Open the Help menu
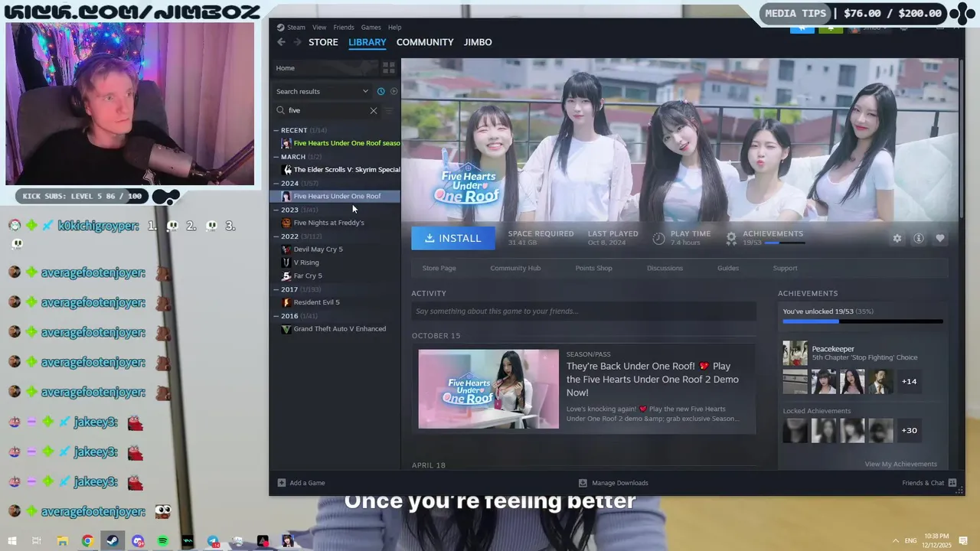This screenshot has height=551, width=980. point(394,28)
